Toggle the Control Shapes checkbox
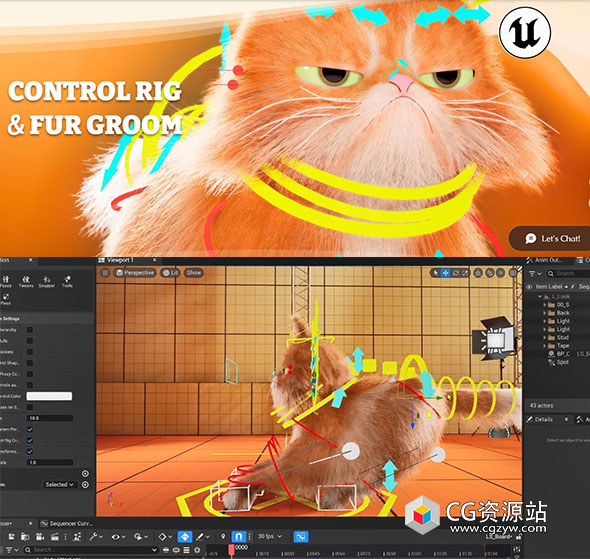This screenshot has height=559, width=590. (x=30, y=363)
